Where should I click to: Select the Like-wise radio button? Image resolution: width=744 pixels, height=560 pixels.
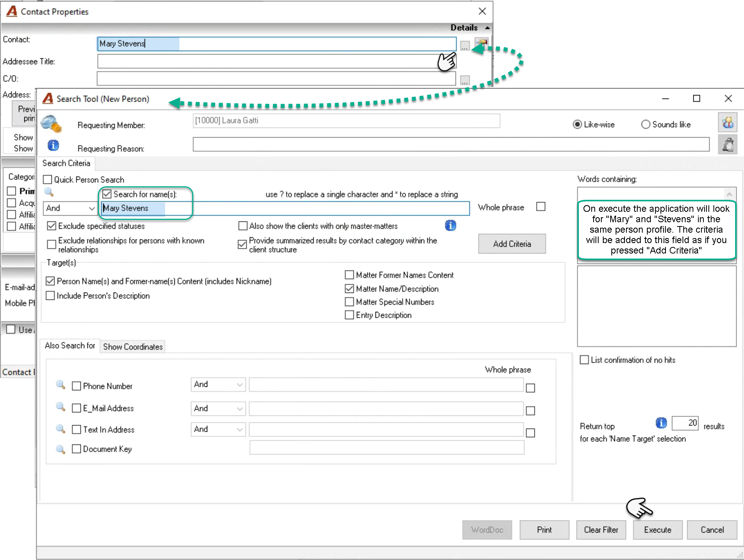(x=577, y=124)
